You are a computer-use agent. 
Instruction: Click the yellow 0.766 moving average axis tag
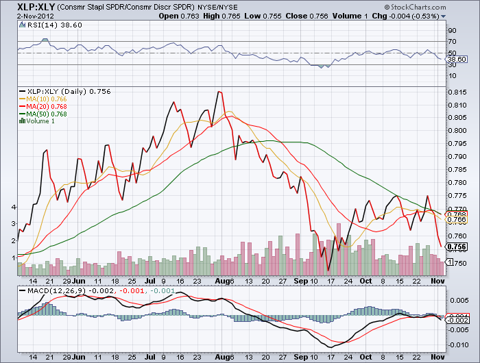pos(457,220)
